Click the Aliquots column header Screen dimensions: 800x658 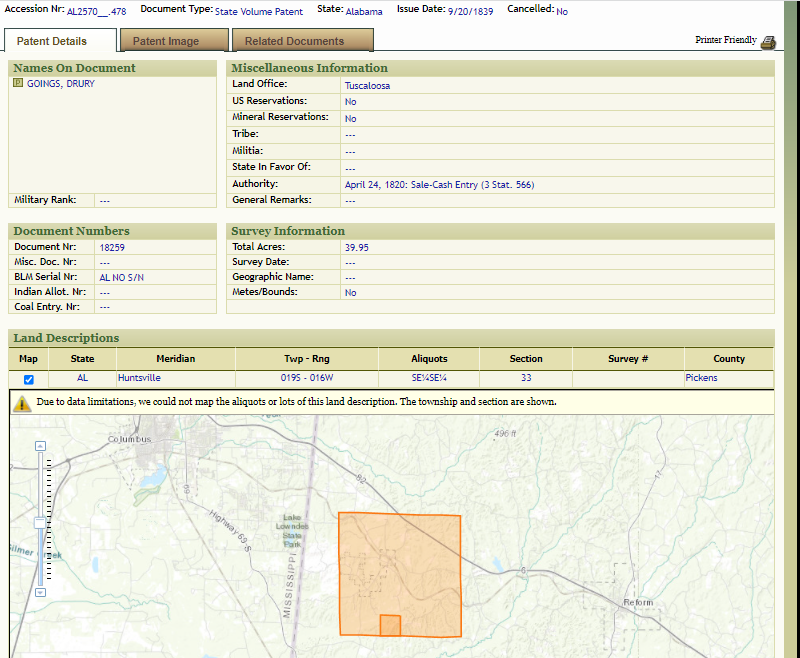coord(429,359)
